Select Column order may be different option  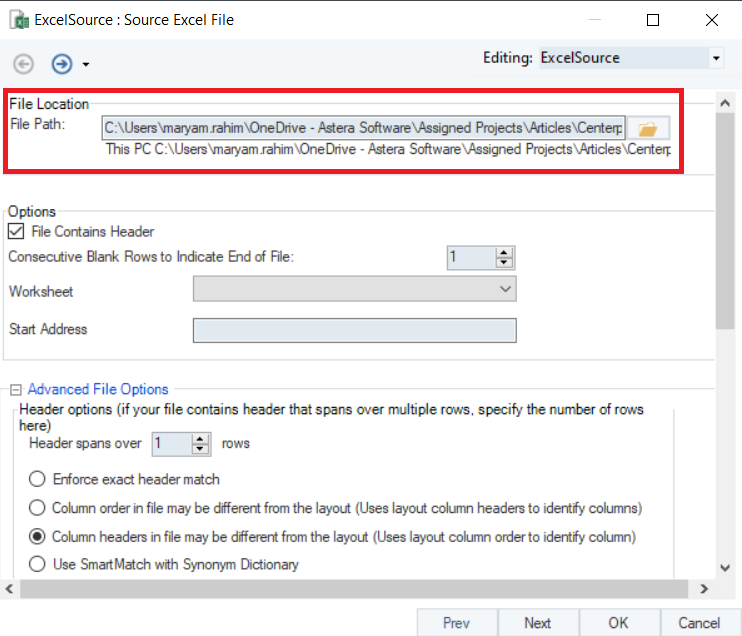[x=38, y=508]
